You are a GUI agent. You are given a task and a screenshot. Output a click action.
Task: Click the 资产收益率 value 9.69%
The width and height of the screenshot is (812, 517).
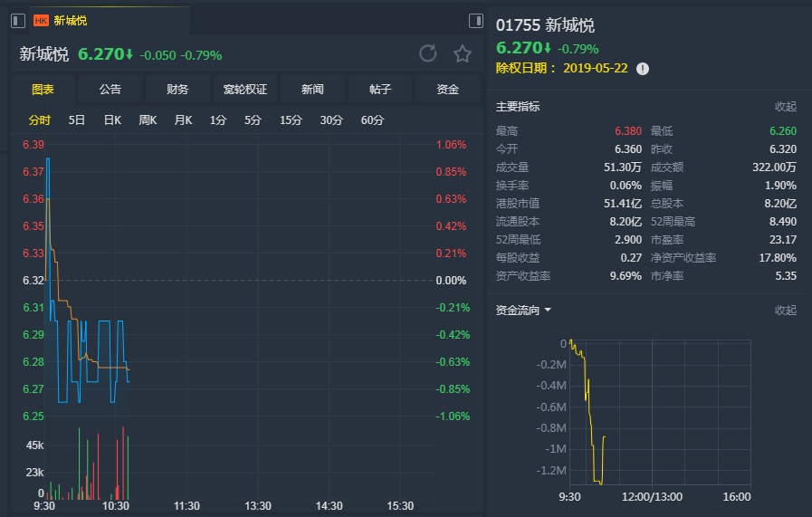click(626, 276)
